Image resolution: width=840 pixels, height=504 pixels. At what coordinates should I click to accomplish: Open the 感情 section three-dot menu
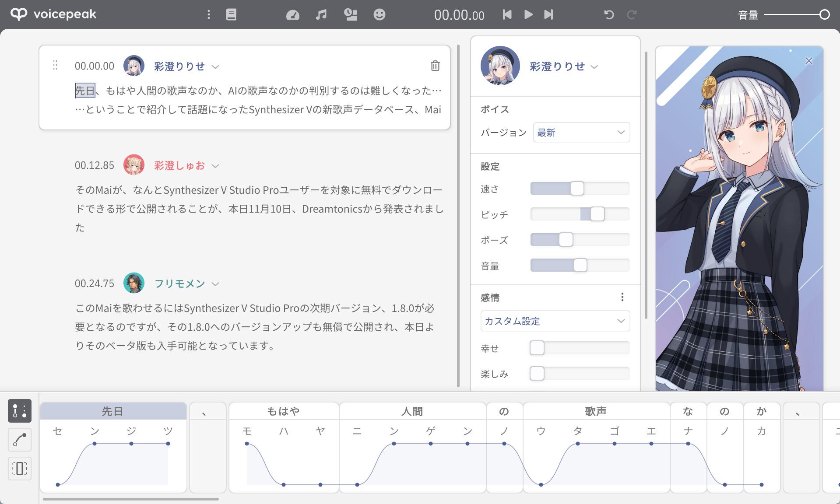click(622, 297)
